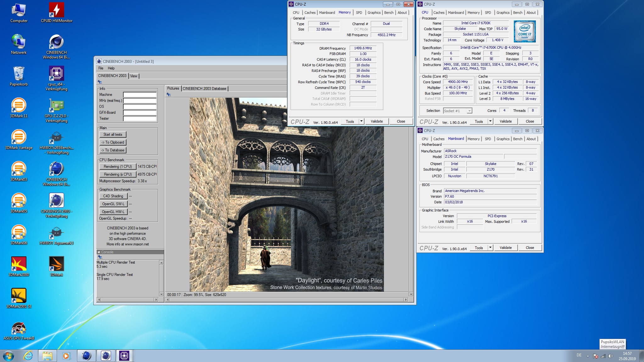The height and width of the screenshot is (362, 644).
Task: Click the Tester input field
Action: point(140,118)
